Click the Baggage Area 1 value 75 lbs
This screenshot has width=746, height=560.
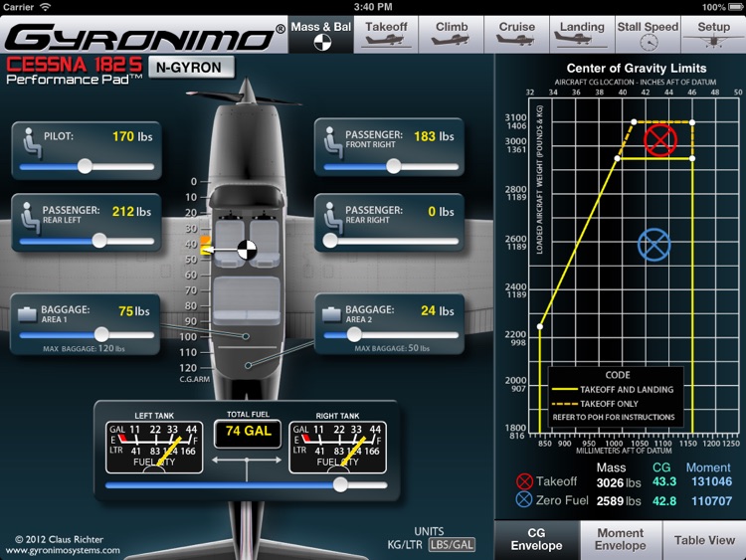(134, 311)
